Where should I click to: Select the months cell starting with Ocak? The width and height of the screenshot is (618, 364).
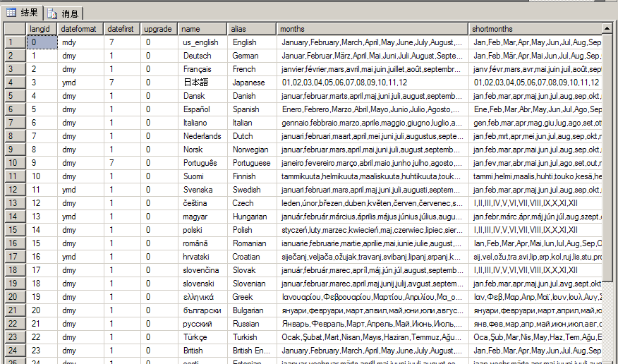[372, 336]
